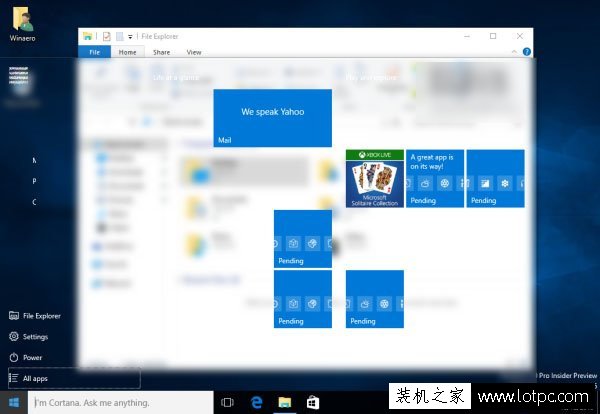Click the New folder quick access icon
Screen dimensions: 600x414
pos(120,36)
